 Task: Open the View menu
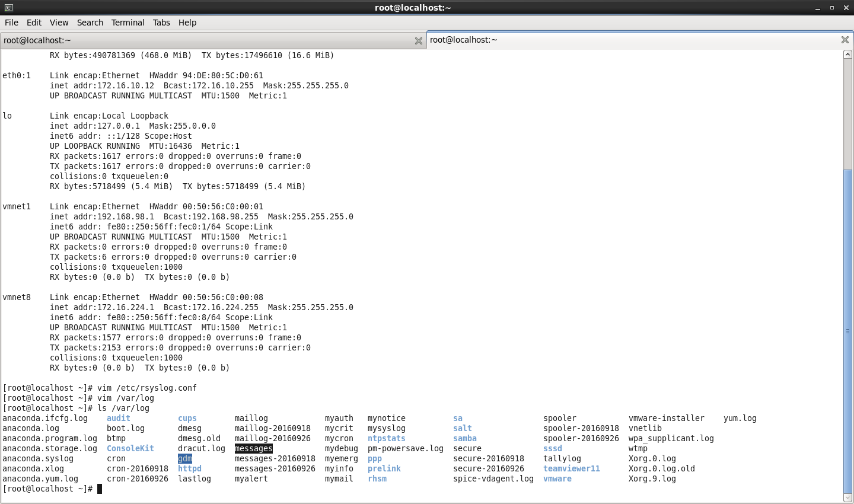tap(59, 23)
